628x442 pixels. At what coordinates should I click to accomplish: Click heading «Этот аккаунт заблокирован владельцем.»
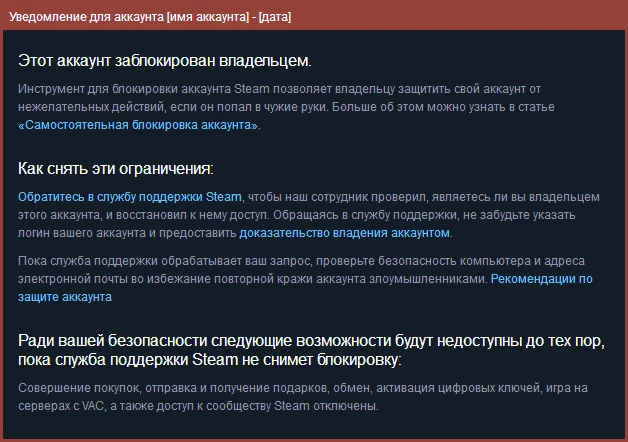(x=165, y=61)
